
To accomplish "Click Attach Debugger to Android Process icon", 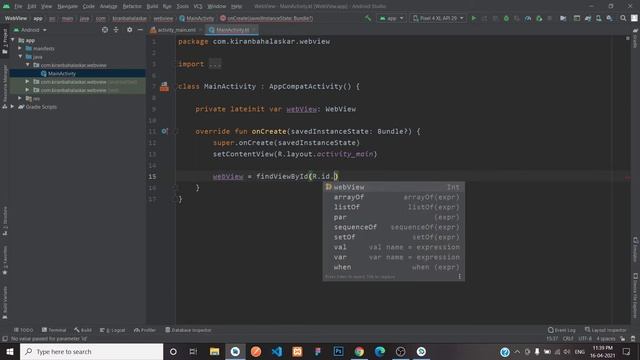I will click(x=539, y=18).
